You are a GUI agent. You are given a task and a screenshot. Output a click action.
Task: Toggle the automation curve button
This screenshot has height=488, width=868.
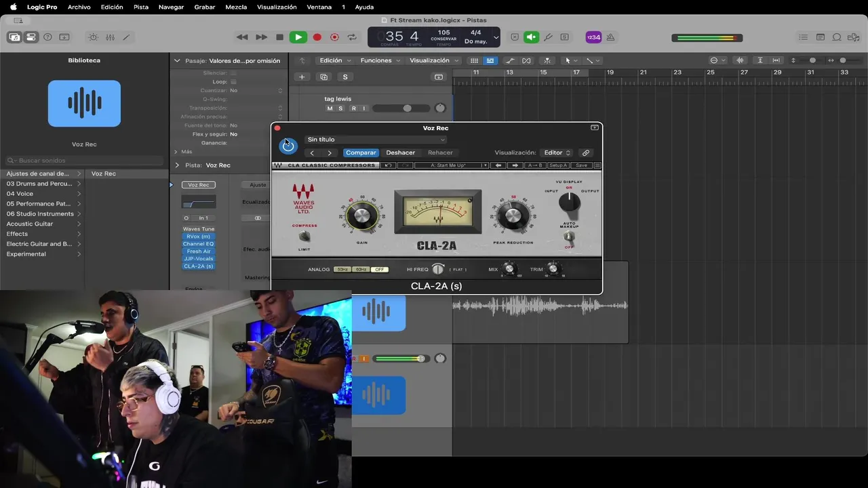(x=511, y=60)
